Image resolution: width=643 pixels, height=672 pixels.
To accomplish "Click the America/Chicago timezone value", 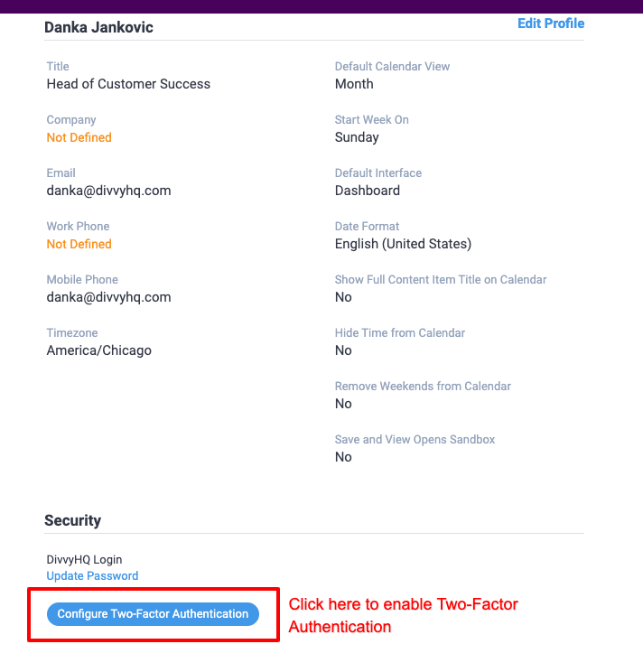I will click(x=98, y=350).
